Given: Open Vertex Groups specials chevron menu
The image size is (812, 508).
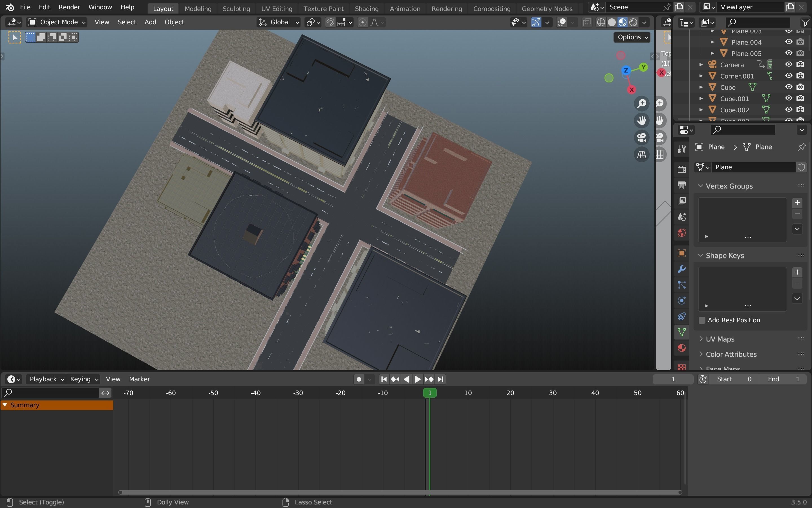Looking at the screenshot, I should (798, 229).
